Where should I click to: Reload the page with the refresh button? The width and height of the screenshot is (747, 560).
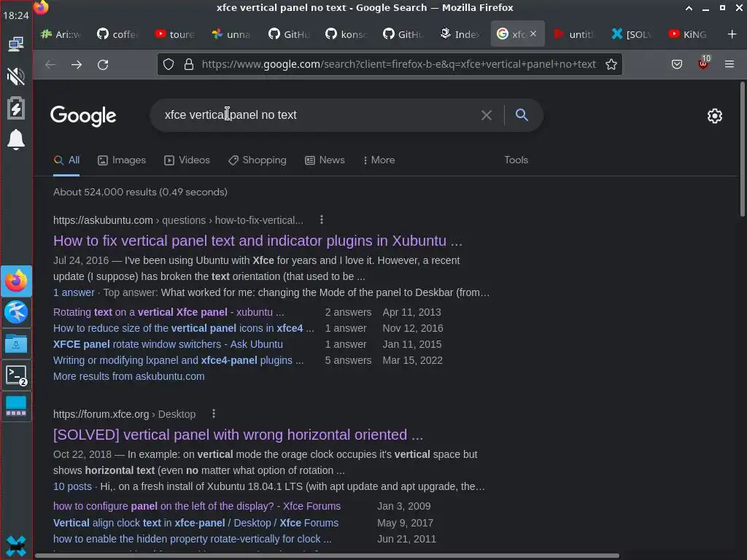[103, 64]
